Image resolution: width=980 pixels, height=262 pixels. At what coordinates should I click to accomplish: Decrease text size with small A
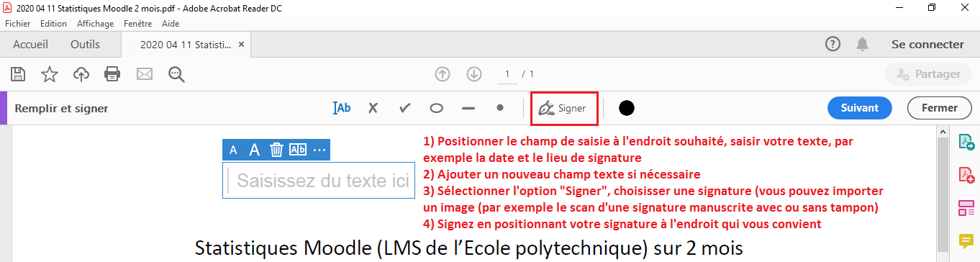click(x=233, y=150)
